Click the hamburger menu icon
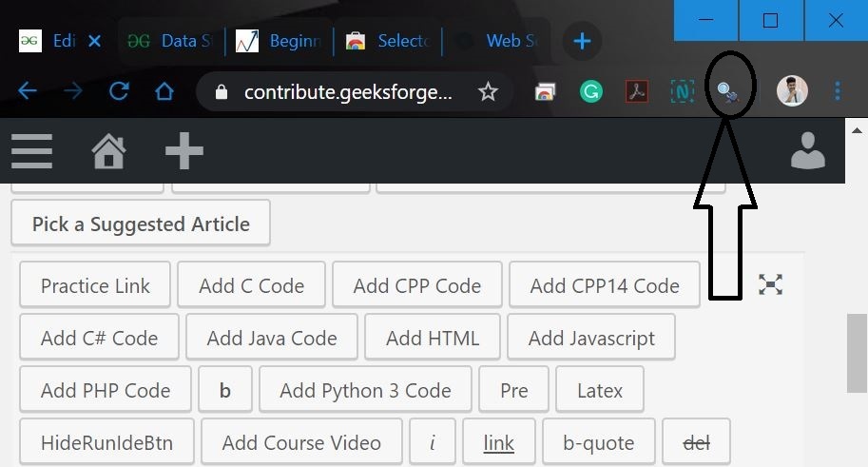 click(x=31, y=151)
